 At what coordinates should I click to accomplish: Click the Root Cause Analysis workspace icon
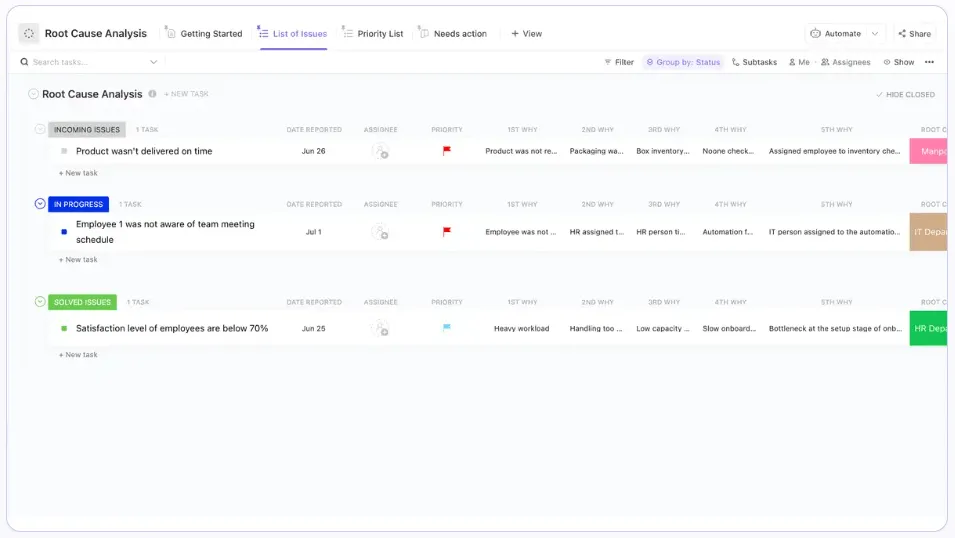coord(29,34)
